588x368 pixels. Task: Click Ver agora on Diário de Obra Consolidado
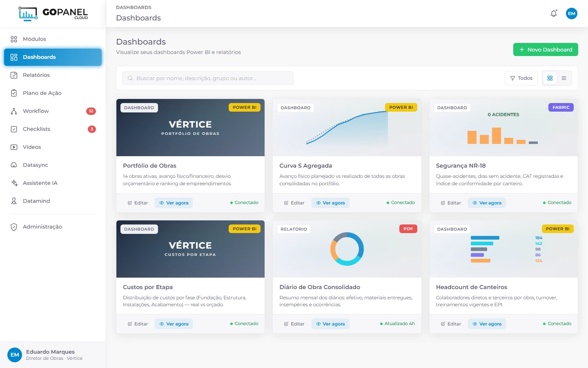coord(330,324)
